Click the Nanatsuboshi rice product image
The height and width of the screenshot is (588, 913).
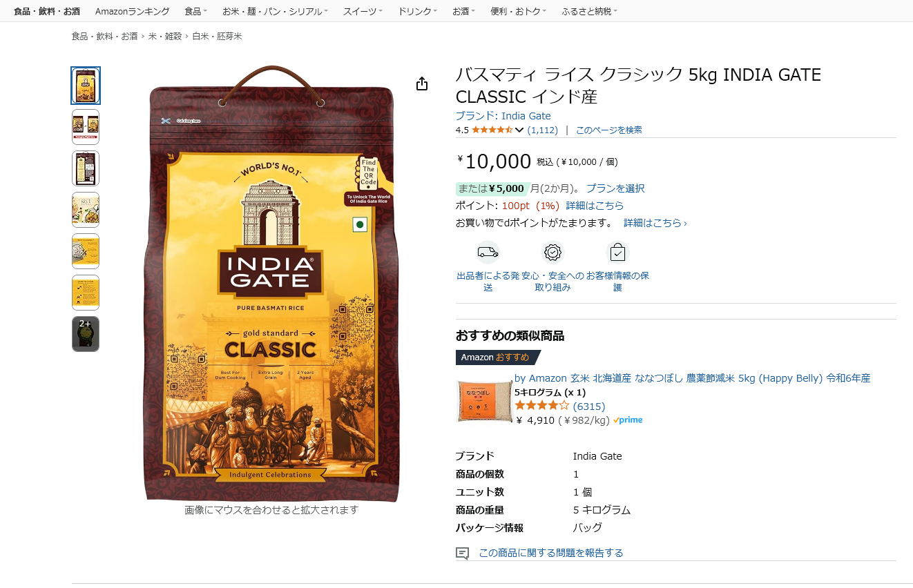(484, 400)
